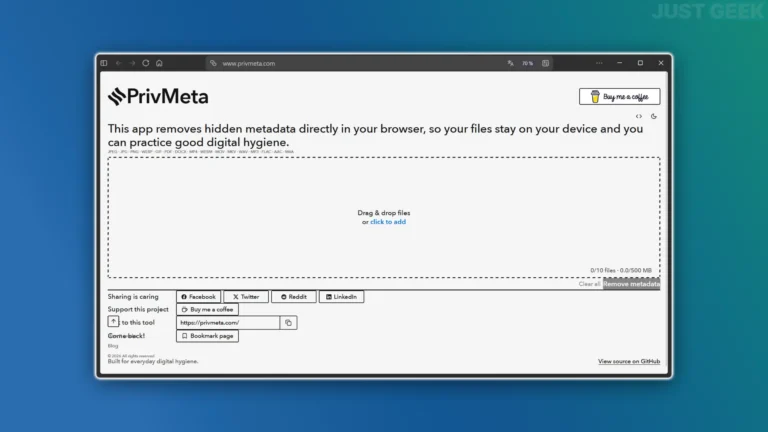Toggle dark mode with the moon icon
The height and width of the screenshot is (432, 768).
(654, 117)
